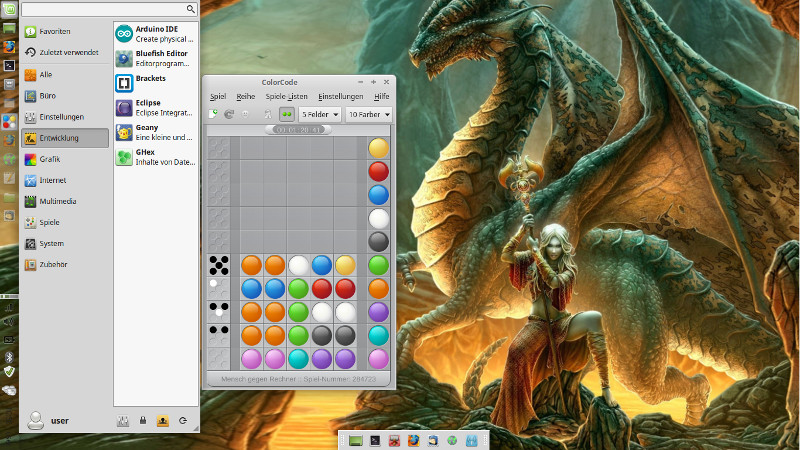Start a new game in ColorCode toolbar
The image size is (800, 450).
[x=213, y=114]
